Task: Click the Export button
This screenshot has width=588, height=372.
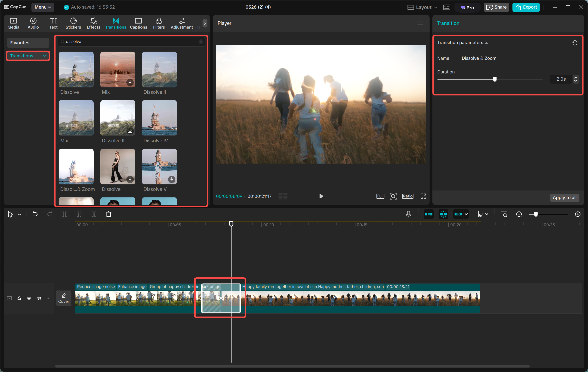Action: point(526,7)
